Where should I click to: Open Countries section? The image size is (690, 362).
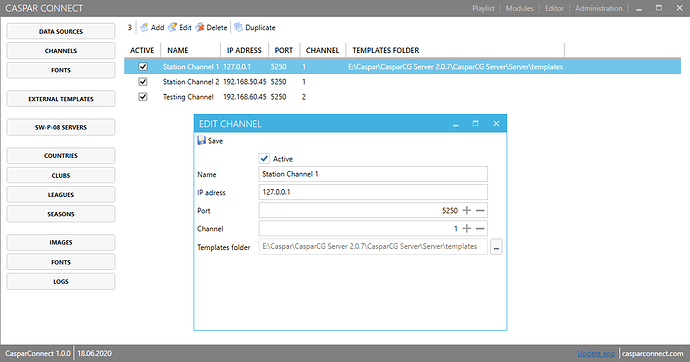61,156
